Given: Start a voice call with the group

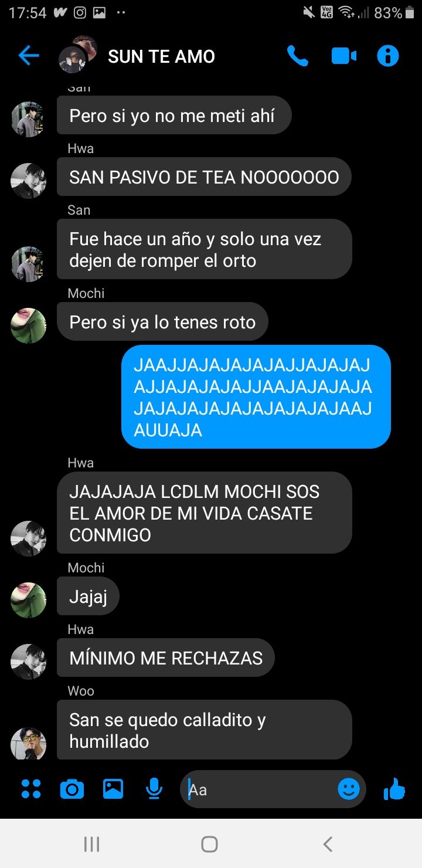Looking at the screenshot, I should 298,56.
